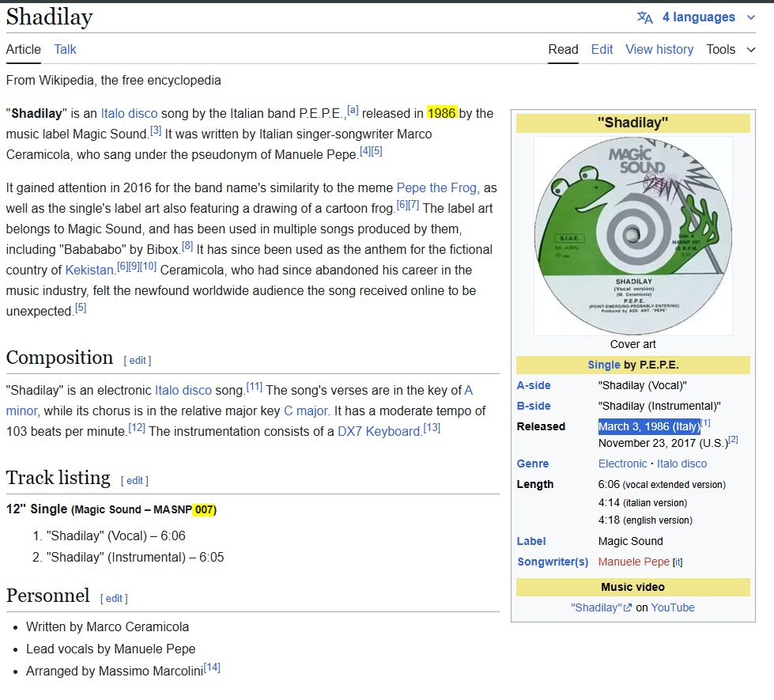This screenshot has height=700, width=774.
Task: Click the Shadilay page title heading
Action: (x=49, y=17)
